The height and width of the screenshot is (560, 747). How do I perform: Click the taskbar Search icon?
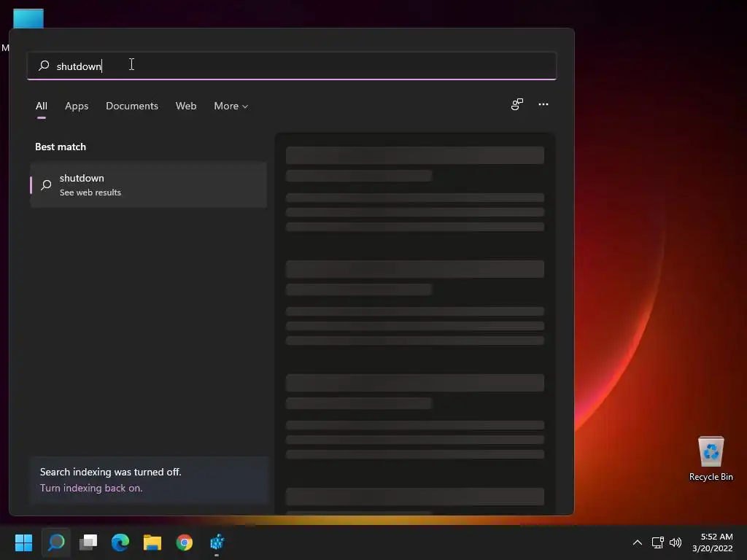(x=55, y=542)
